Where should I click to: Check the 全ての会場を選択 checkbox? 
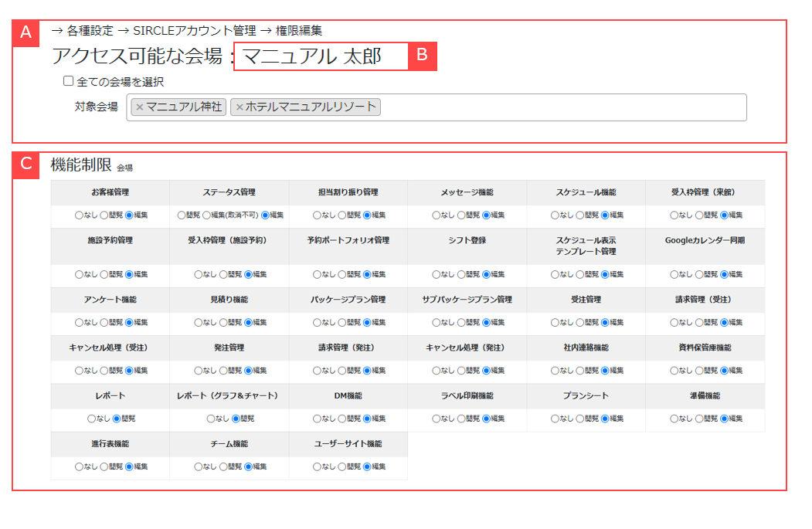[x=68, y=81]
